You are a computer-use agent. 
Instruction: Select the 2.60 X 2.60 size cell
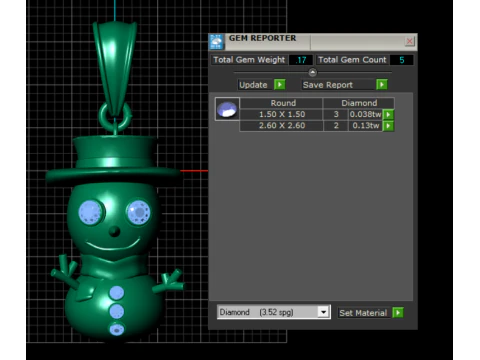282,126
